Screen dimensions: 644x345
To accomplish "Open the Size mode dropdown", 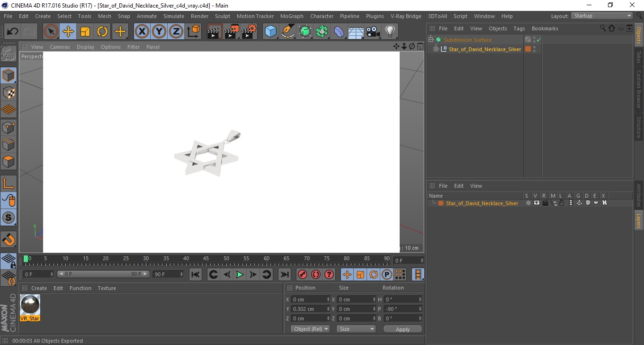I will pyautogui.click(x=356, y=329).
